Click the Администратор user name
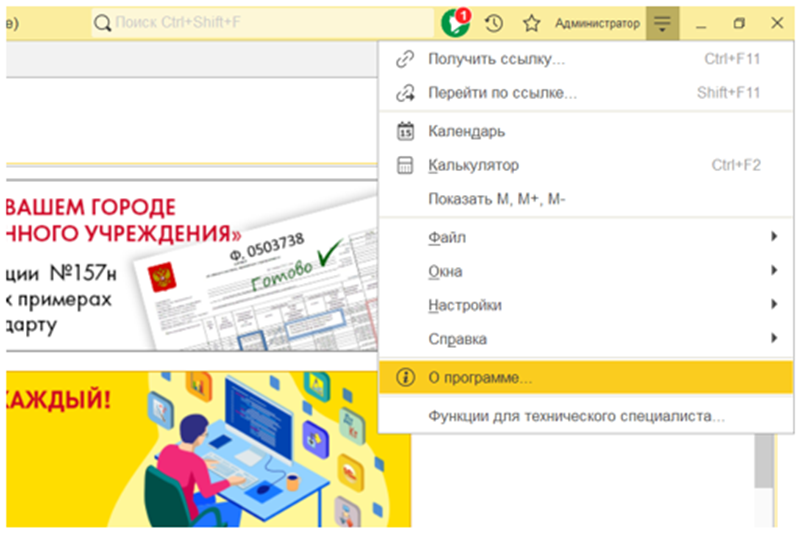Screen dimensions: 801x543 (x=596, y=22)
